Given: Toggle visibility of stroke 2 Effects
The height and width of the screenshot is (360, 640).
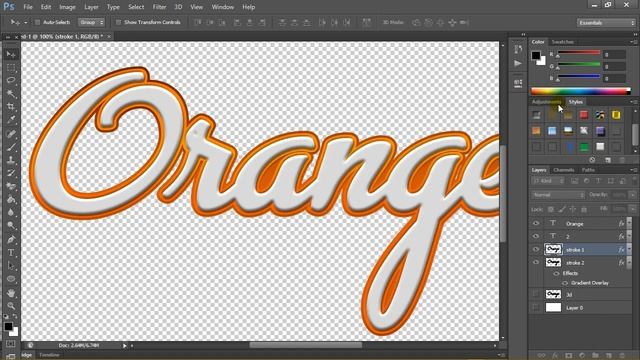Looking at the screenshot, I should [556, 273].
